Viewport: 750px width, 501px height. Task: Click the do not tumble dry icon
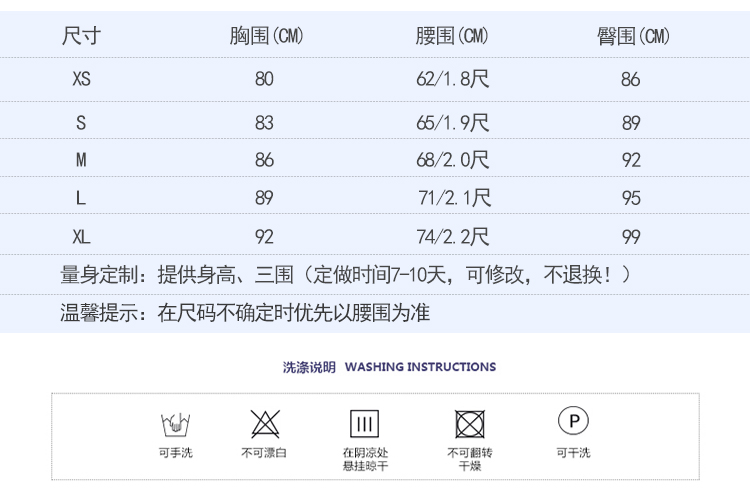point(470,423)
